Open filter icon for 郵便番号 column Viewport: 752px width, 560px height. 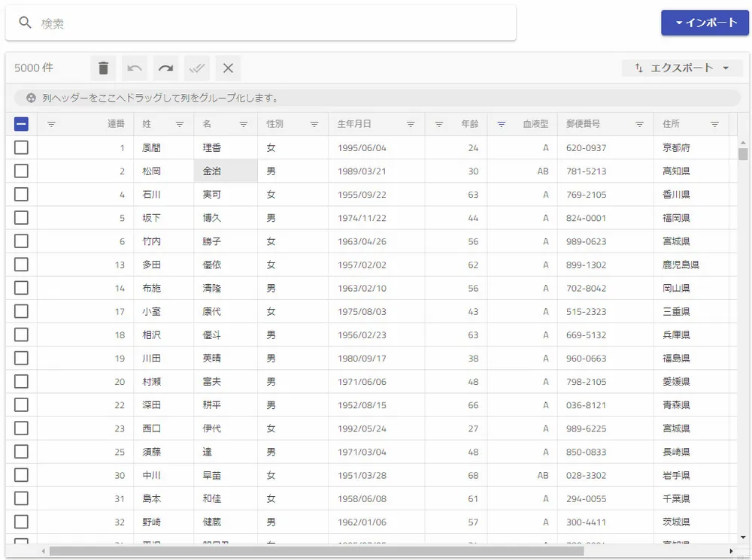(639, 125)
